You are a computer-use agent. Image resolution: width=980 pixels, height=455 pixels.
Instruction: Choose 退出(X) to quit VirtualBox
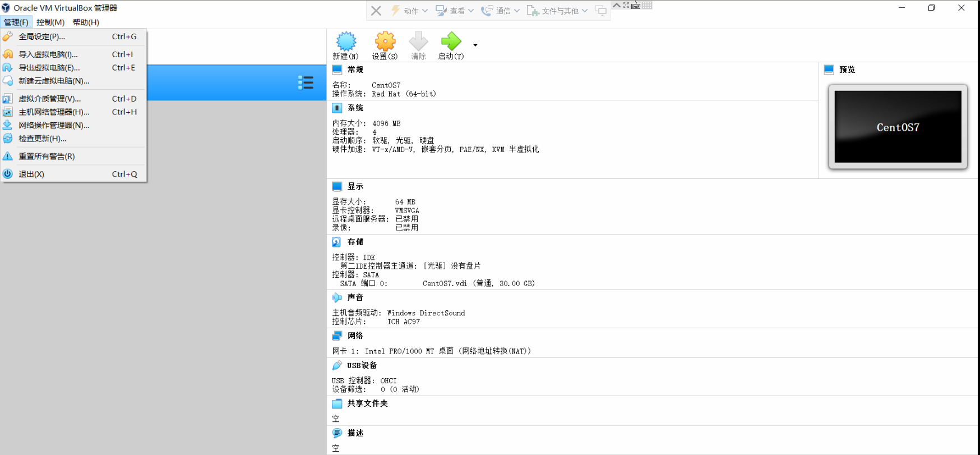tap(73, 174)
